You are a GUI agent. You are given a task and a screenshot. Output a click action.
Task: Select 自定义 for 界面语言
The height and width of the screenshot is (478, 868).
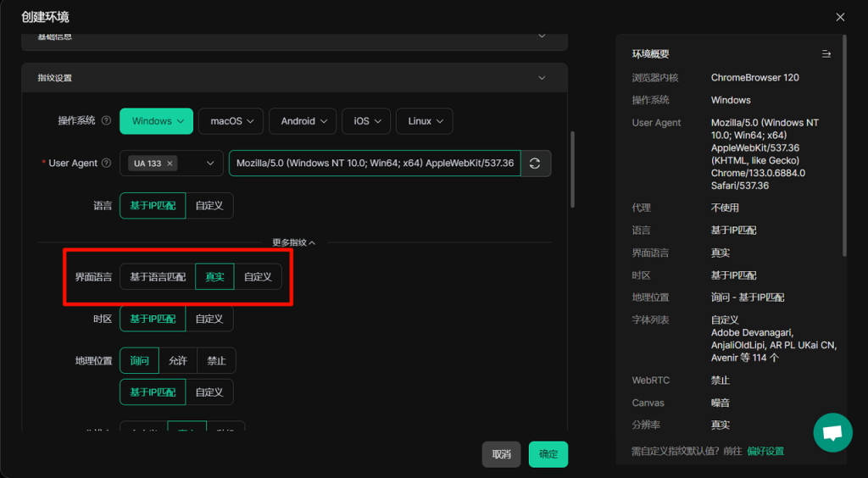[x=258, y=277]
